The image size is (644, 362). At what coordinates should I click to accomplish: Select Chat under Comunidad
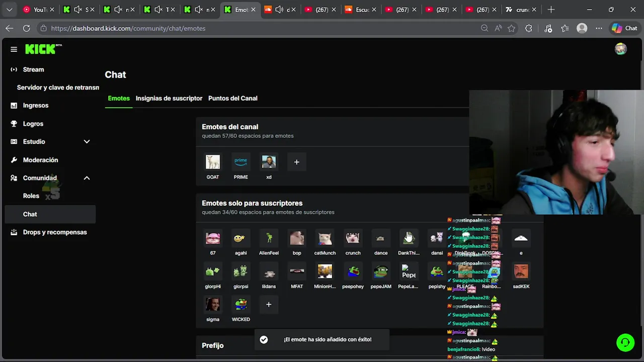50,214
